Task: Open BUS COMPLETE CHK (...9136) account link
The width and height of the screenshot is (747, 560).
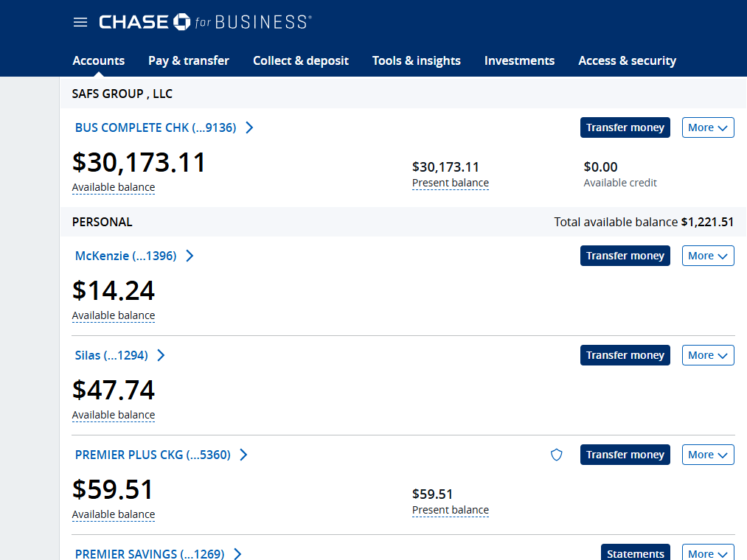Action: pyautogui.click(x=156, y=127)
